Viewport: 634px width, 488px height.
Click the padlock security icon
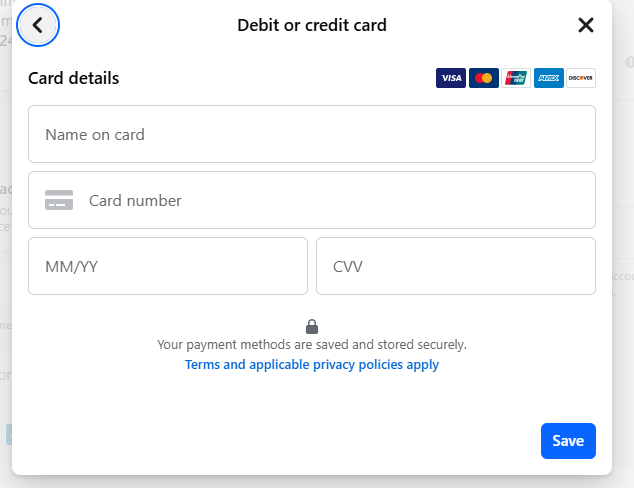(x=312, y=327)
